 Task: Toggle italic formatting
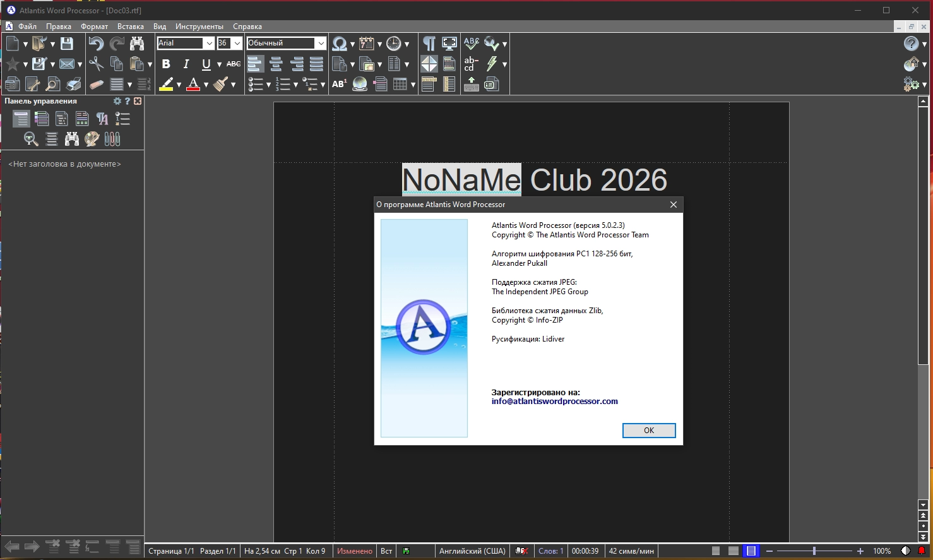(x=186, y=64)
